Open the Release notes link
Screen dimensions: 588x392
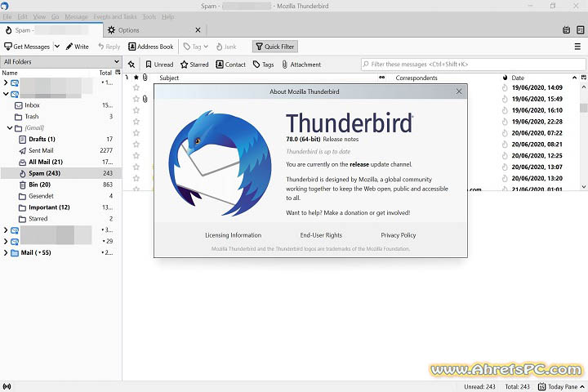click(x=341, y=139)
